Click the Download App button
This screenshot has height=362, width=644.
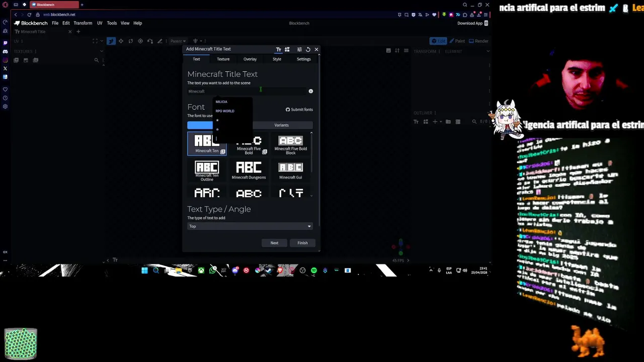[x=472, y=23]
